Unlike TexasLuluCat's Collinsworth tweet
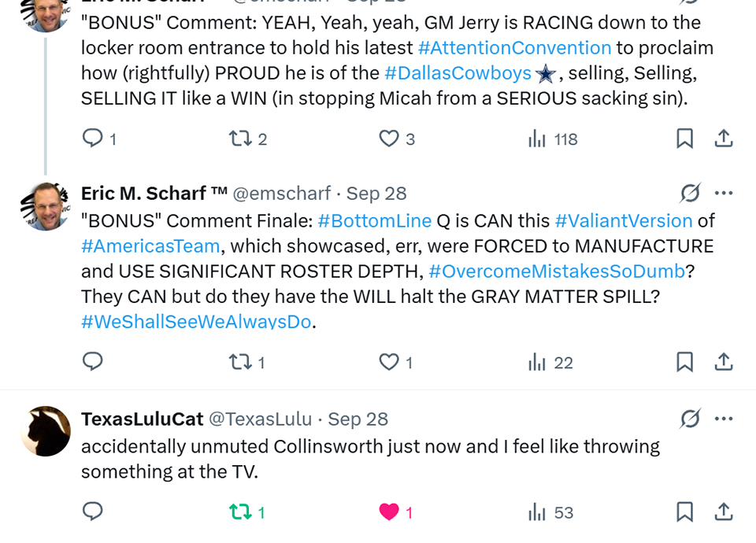 click(389, 512)
